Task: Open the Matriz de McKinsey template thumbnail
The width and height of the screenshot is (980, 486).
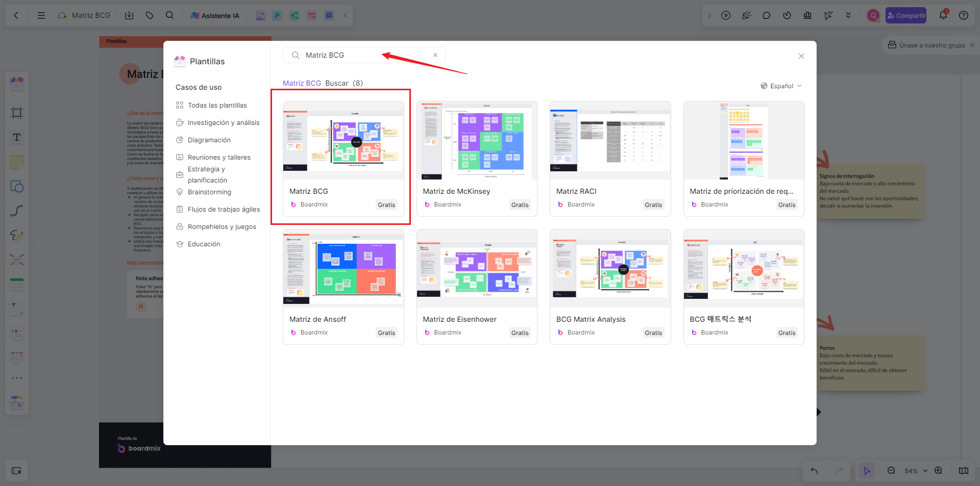Action: pos(477,140)
